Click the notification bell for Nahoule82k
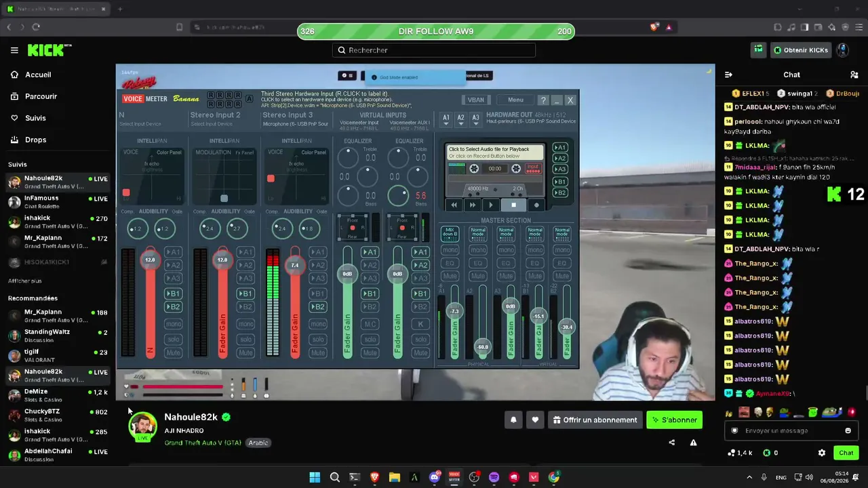The image size is (868, 488). 513,420
